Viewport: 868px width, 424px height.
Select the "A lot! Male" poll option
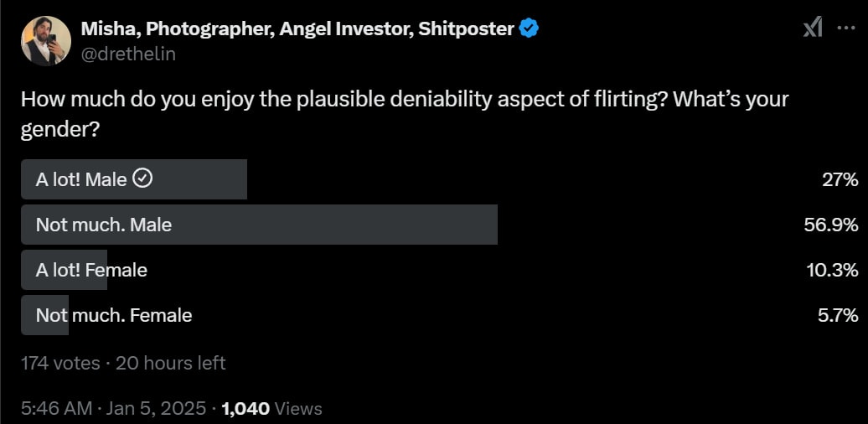tap(81, 179)
